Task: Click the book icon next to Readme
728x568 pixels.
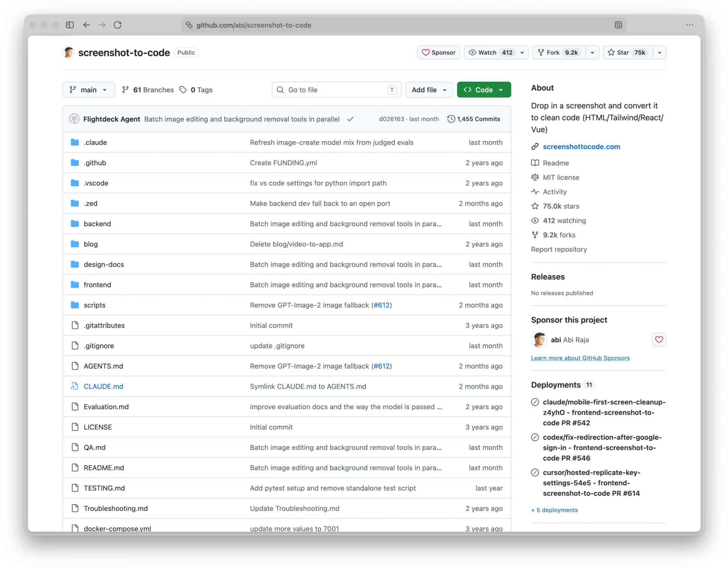Action: coord(535,163)
